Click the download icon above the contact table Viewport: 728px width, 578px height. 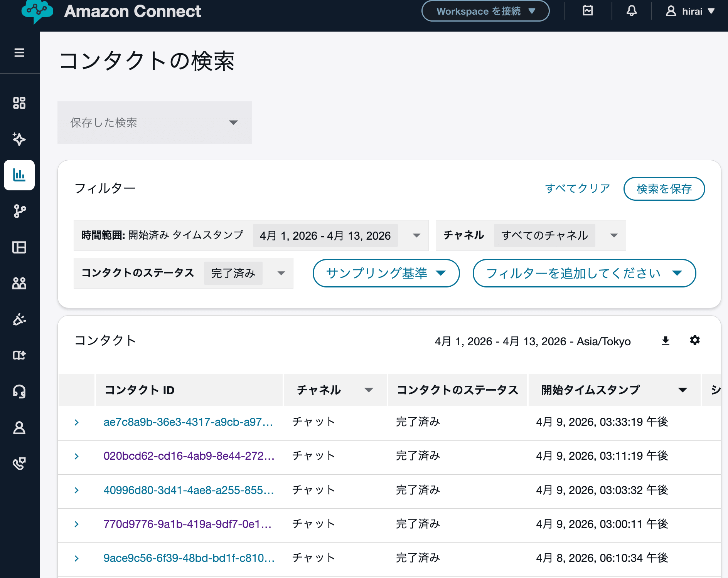[665, 341]
